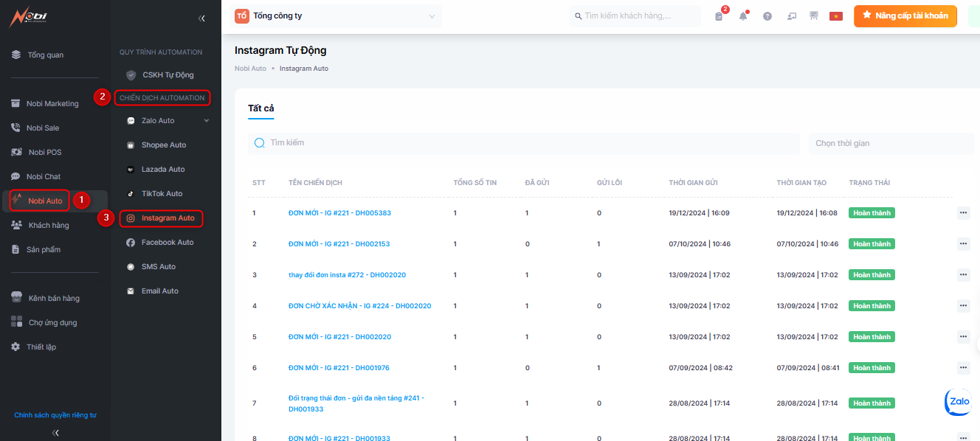Go to Facebook Auto in the menu
980x441 pixels.
[167, 243]
